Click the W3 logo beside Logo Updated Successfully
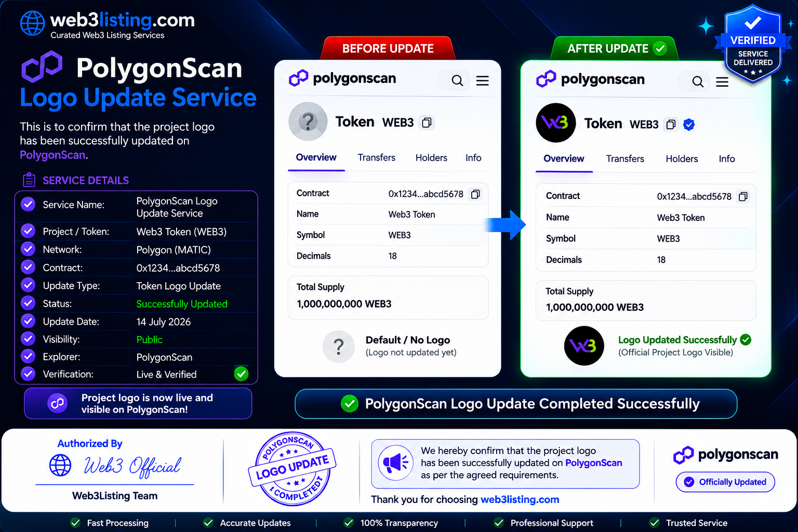 pos(584,345)
